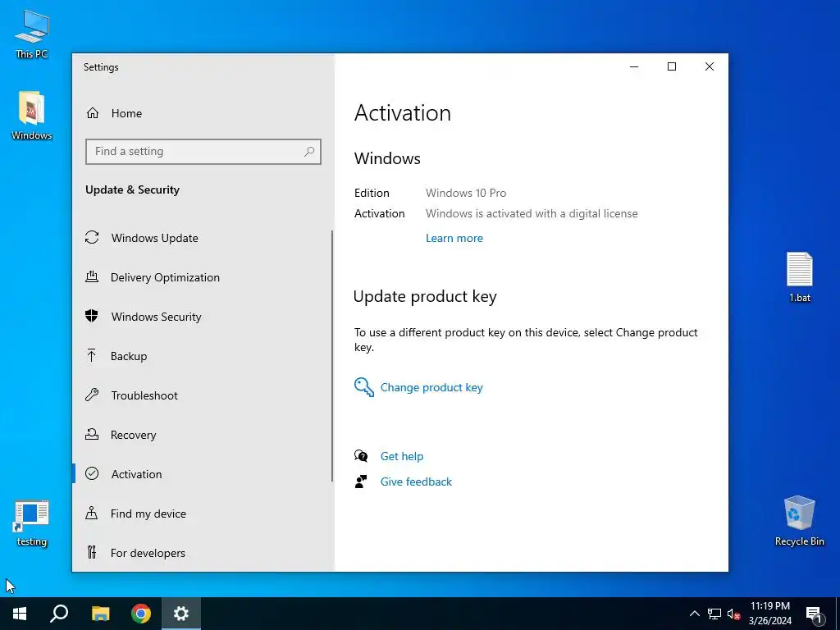Screen dimensions: 840x630
Task: Click the Backup upward arrow icon
Action: (92, 355)
